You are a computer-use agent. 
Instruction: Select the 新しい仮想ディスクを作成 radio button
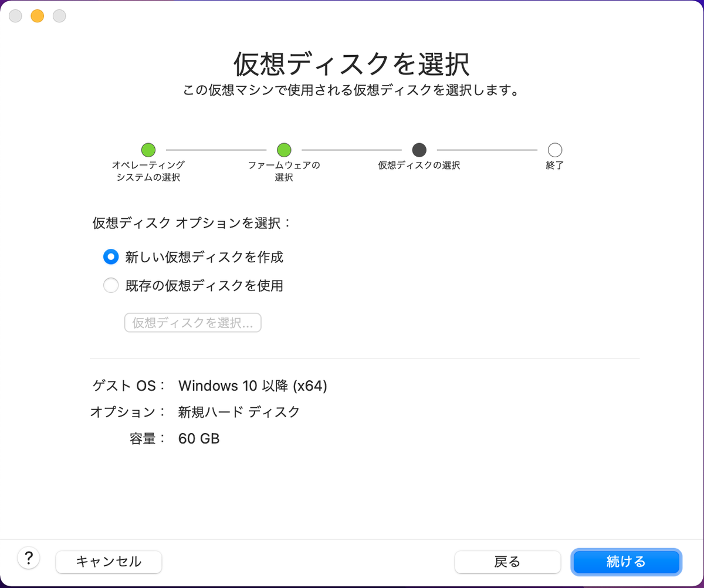(x=111, y=256)
